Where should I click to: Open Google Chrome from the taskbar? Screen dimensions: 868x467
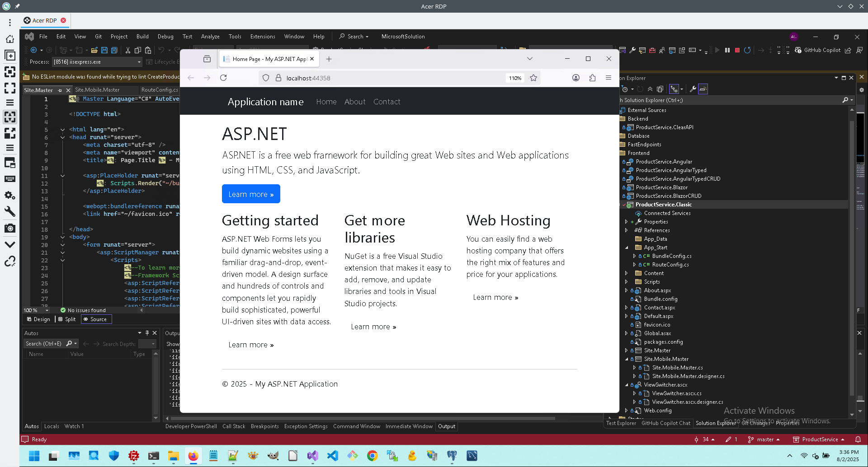pyautogui.click(x=373, y=456)
